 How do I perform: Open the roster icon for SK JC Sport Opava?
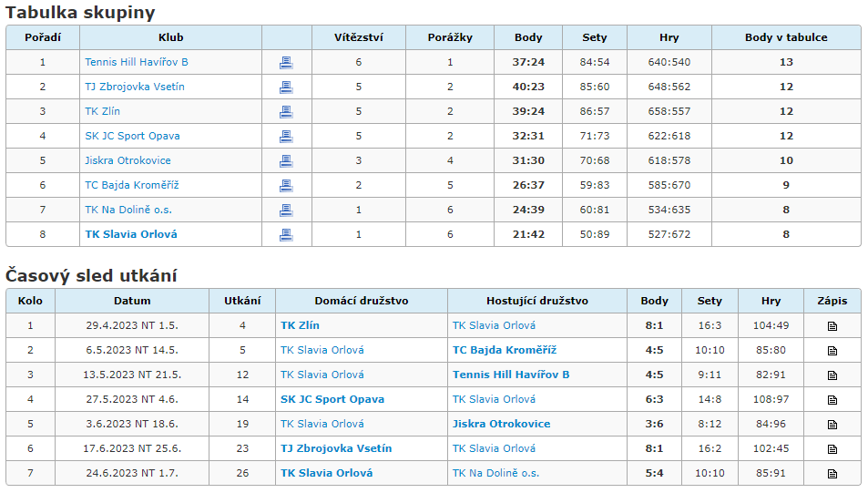click(x=286, y=137)
